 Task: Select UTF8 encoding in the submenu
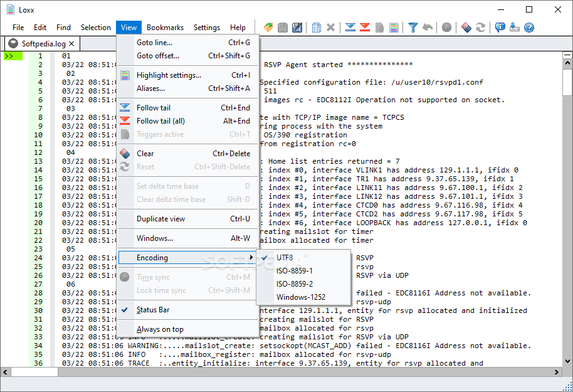coord(303,257)
